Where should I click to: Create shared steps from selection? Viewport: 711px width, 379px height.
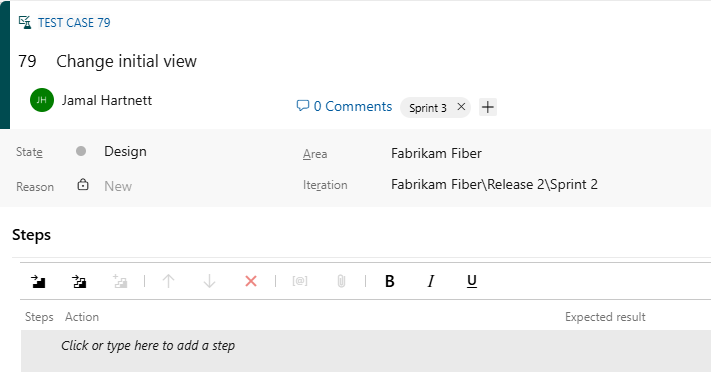click(120, 282)
